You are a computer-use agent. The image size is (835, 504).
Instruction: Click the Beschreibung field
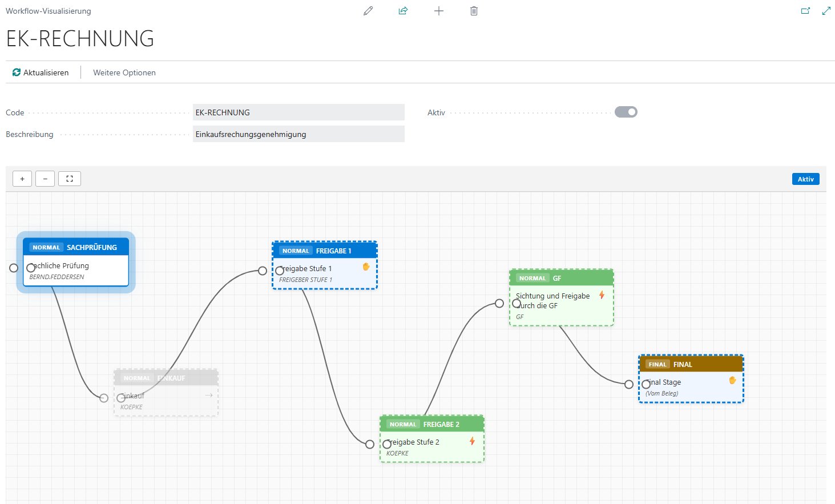coord(298,134)
